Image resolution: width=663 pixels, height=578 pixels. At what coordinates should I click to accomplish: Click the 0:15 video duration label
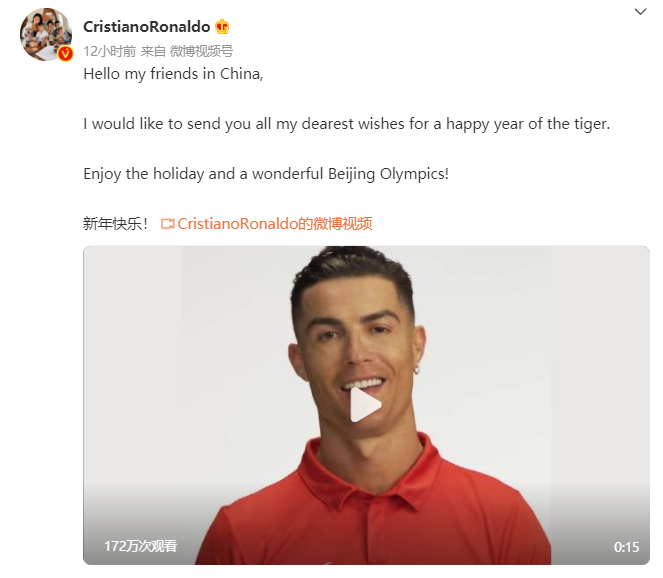(626, 547)
